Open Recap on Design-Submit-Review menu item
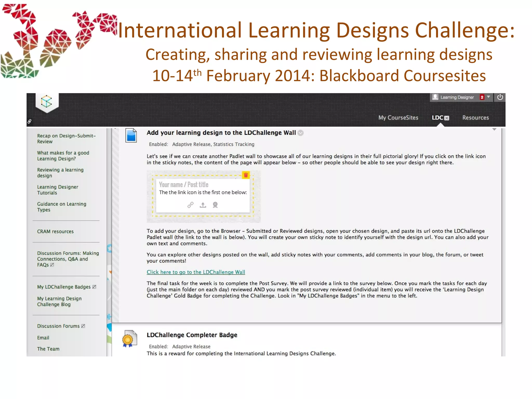532x399 pixels. coord(66,139)
